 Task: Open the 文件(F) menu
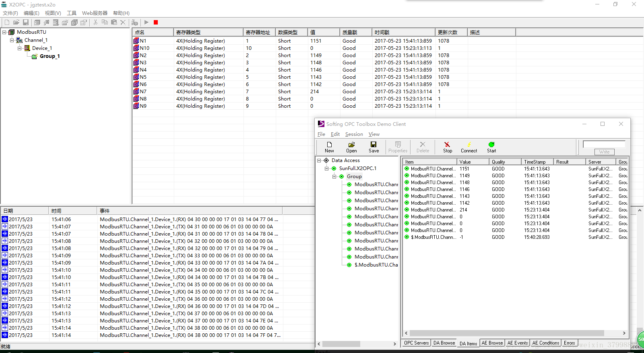tap(10, 13)
